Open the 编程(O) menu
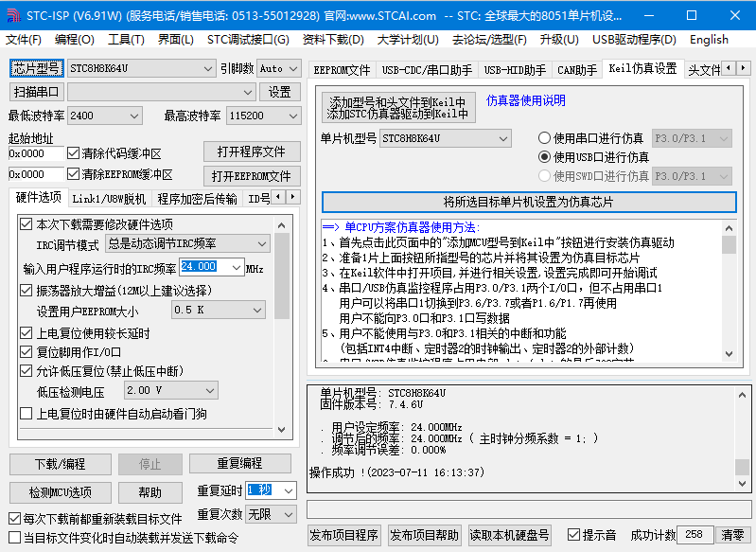Image resolution: width=756 pixels, height=552 pixels. tap(74, 40)
